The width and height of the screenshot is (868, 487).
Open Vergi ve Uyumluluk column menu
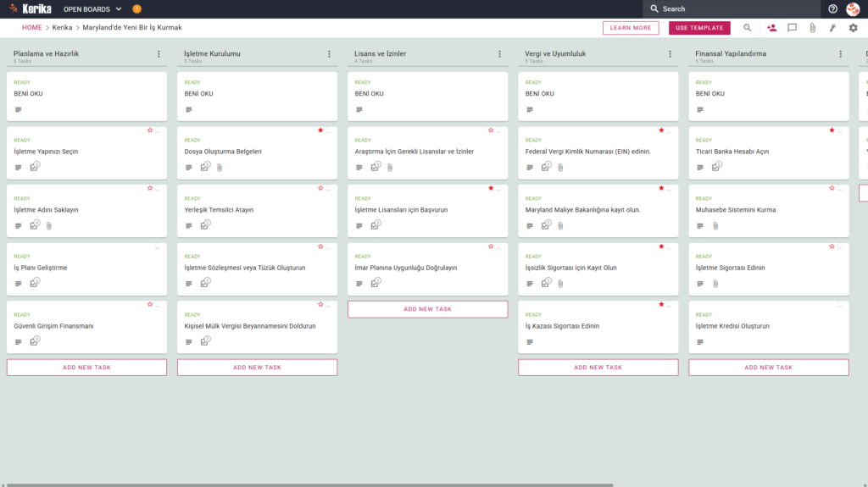pyautogui.click(x=670, y=54)
